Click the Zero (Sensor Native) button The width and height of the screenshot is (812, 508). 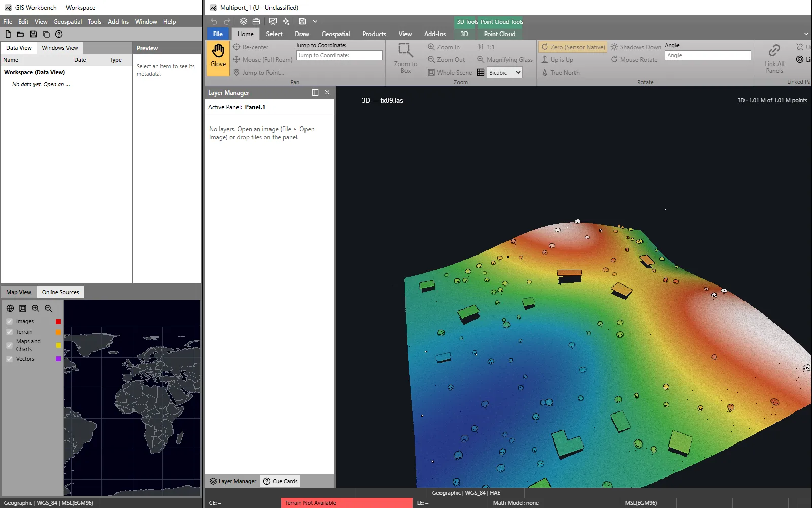573,47
